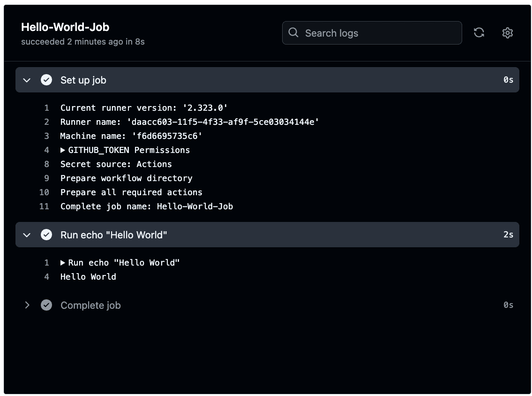Screen dimensions: 532x396
Task: Expand the Complete job step
Action: (27, 305)
